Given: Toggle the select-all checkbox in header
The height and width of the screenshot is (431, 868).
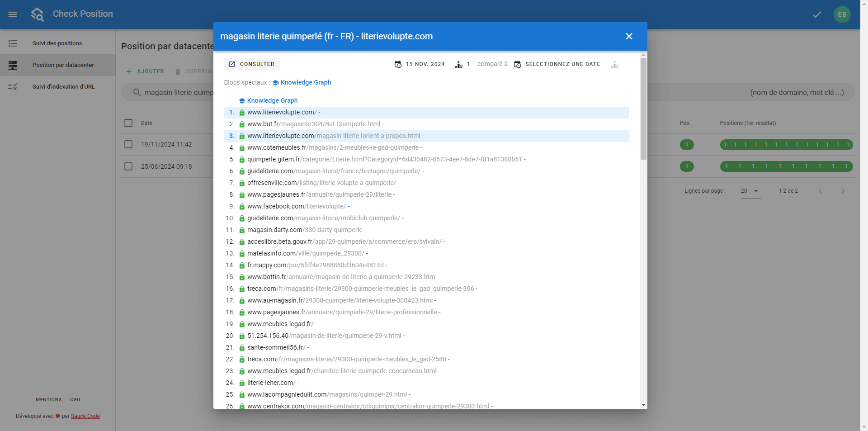Looking at the screenshot, I should click(128, 123).
